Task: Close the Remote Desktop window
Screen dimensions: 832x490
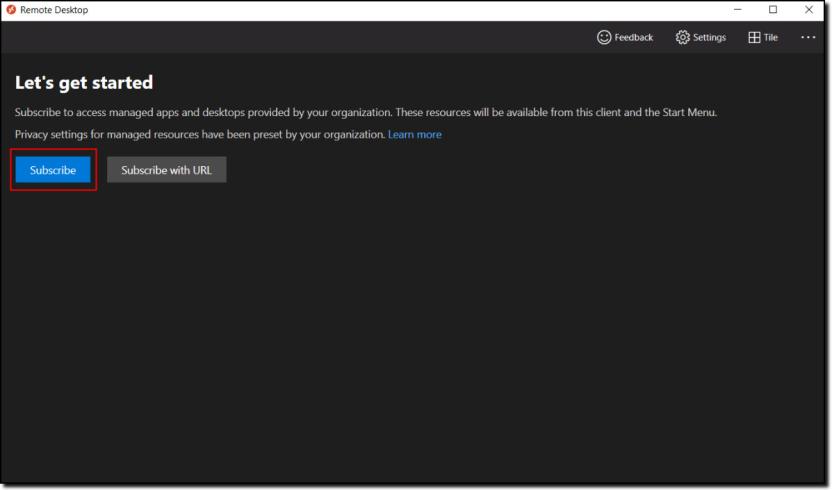Action: point(809,10)
